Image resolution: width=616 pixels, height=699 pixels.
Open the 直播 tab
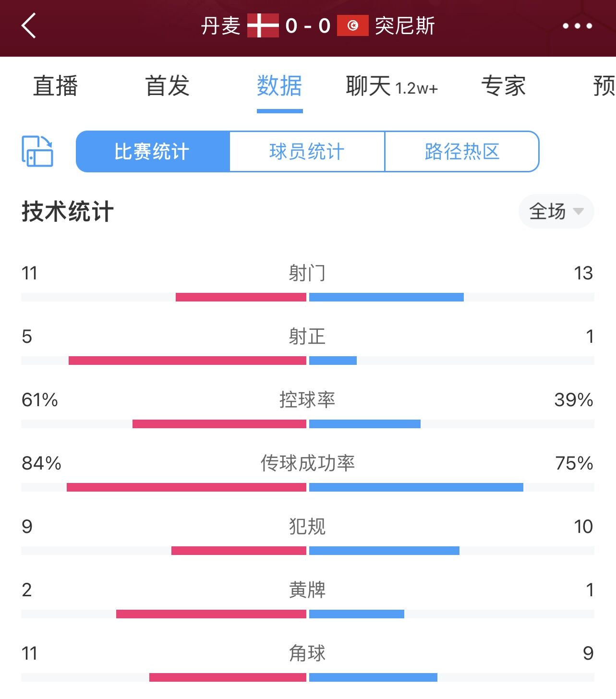point(55,86)
